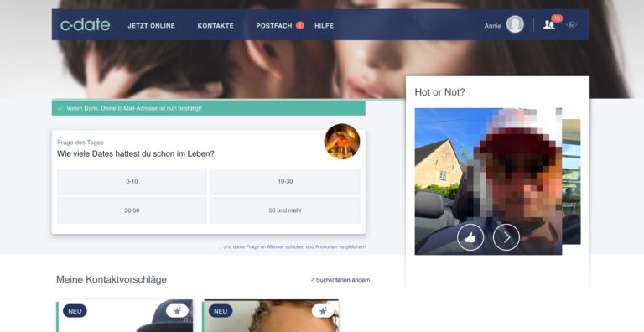Viewport: 644px width, 332px height.
Task: Open the contacts notification icon with badge
Action: pos(549,24)
